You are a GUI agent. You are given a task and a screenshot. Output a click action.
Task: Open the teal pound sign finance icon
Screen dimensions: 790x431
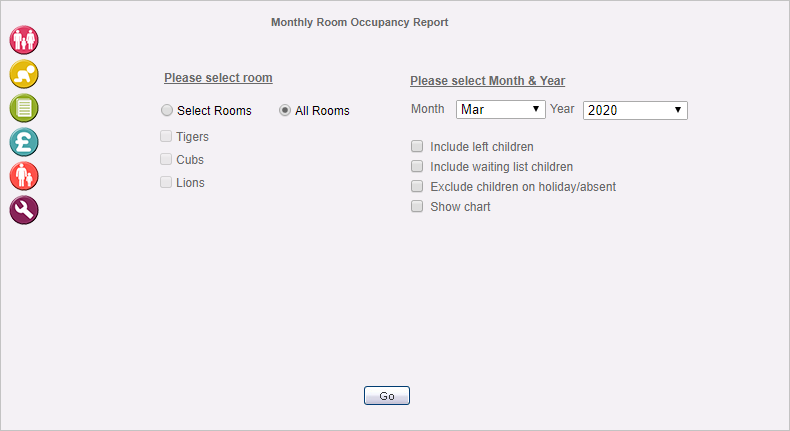click(x=24, y=142)
